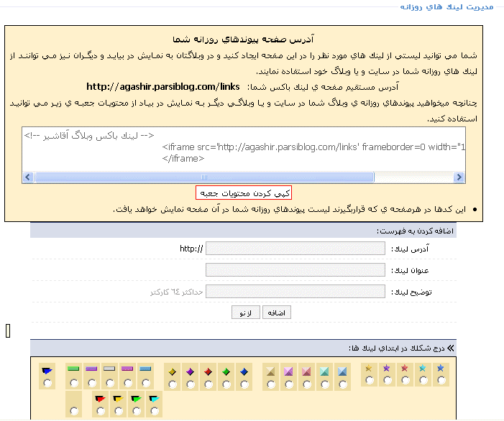Image resolution: width=504 pixels, height=421 pixels.
Task: Click the code box horizontal scrollbar thumb
Action: point(204,177)
